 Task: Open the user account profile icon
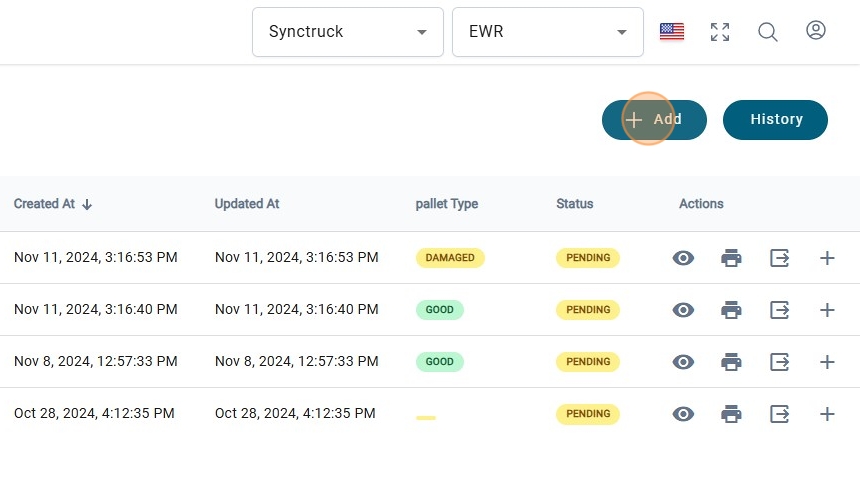[816, 31]
